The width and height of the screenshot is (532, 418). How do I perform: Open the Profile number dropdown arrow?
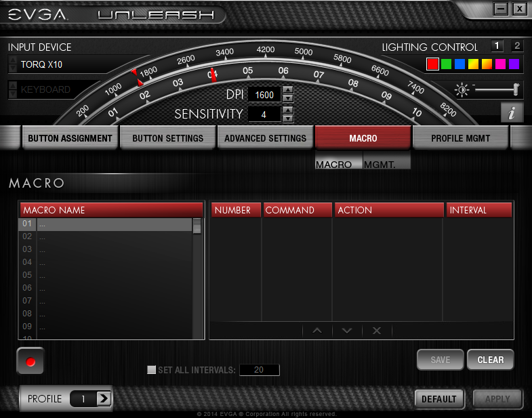click(103, 399)
